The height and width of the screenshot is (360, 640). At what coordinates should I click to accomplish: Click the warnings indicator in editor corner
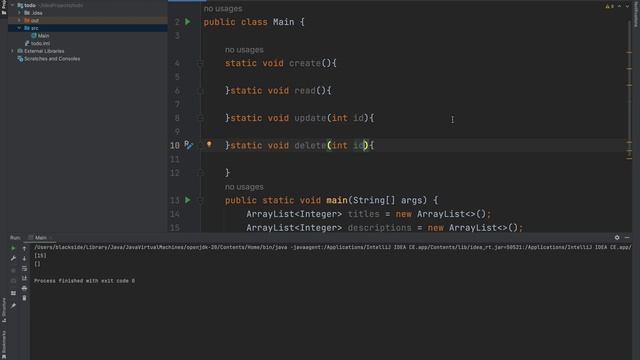point(609,6)
